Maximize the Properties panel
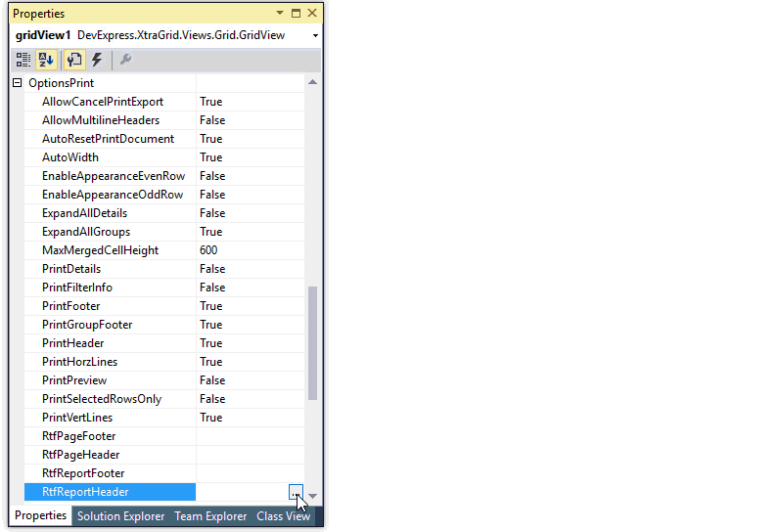Image resolution: width=779 pixels, height=532 pixels. click(x=297, y=14)
